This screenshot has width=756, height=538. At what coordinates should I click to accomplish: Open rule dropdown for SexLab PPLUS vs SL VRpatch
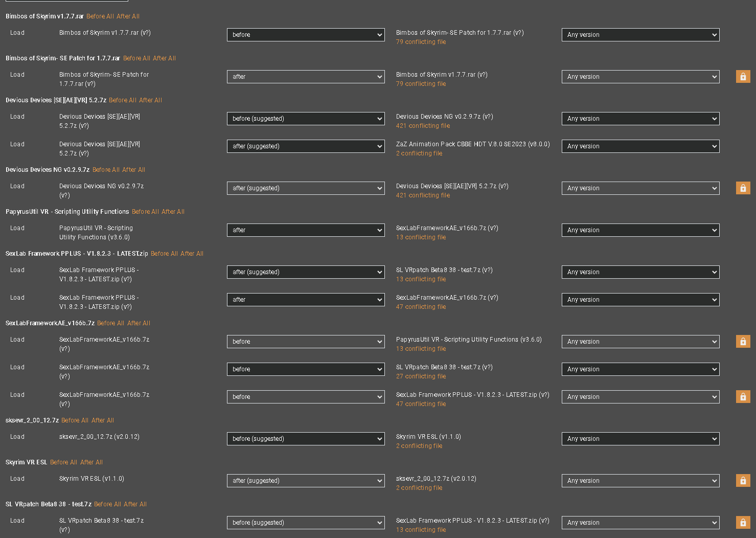(306, 272)
